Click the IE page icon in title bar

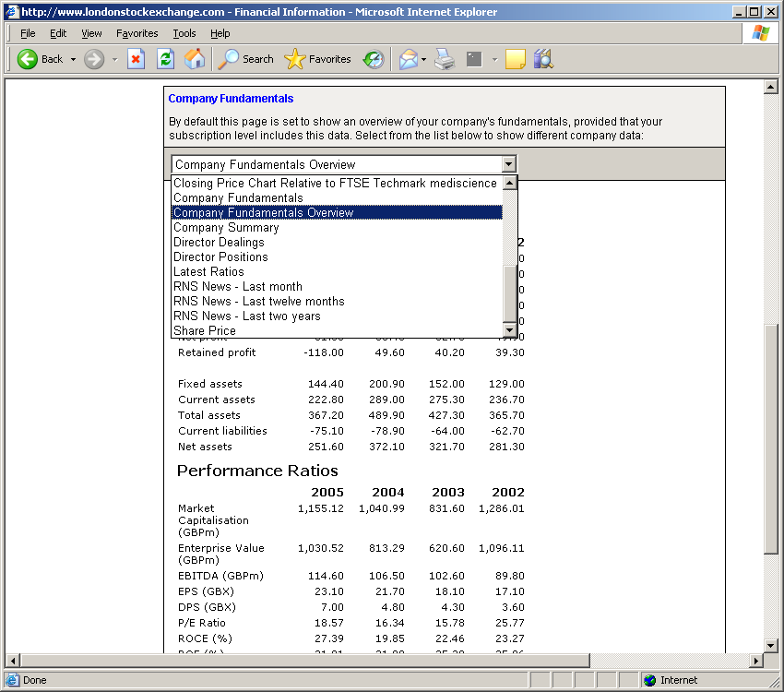coord(12,11)
